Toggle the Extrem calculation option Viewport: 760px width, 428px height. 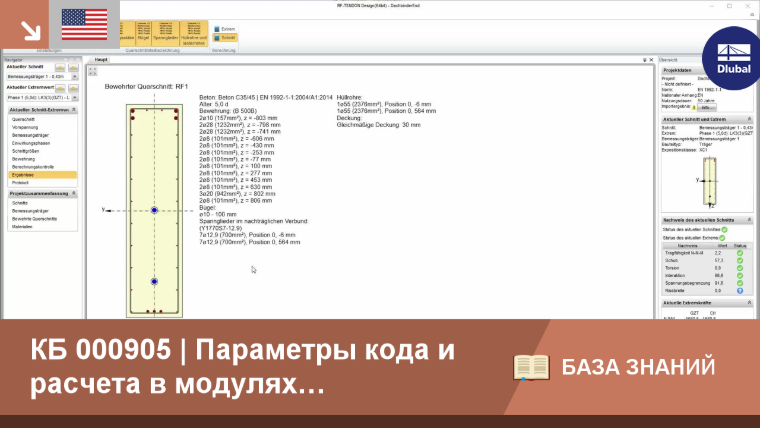225,29
